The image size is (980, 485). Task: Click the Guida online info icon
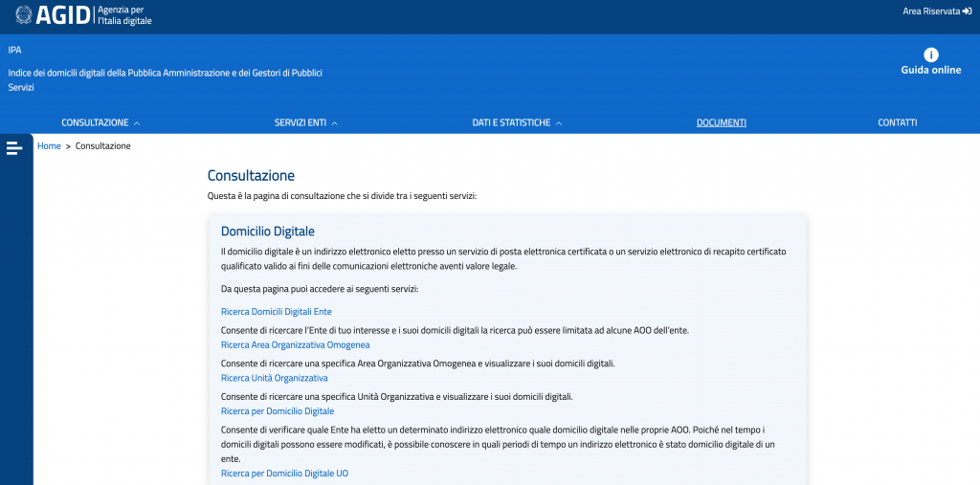pos(930,55)
